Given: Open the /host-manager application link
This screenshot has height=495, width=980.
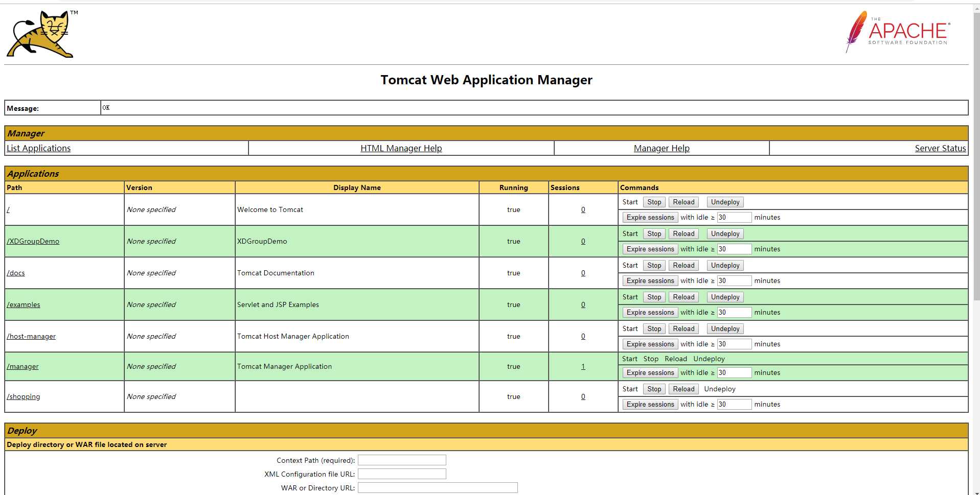Looking at the screenshot, I should pyautogui.click(x=31, y=336).
